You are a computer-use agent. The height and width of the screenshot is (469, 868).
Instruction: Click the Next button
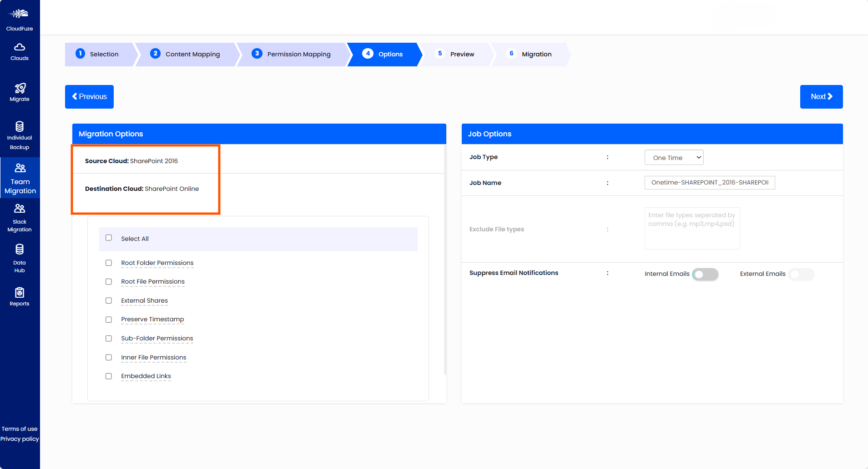point(821,97)
